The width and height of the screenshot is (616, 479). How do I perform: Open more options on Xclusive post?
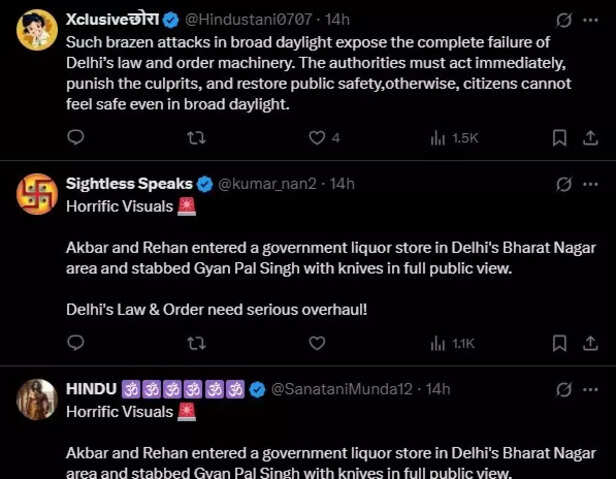pos(593,19)
